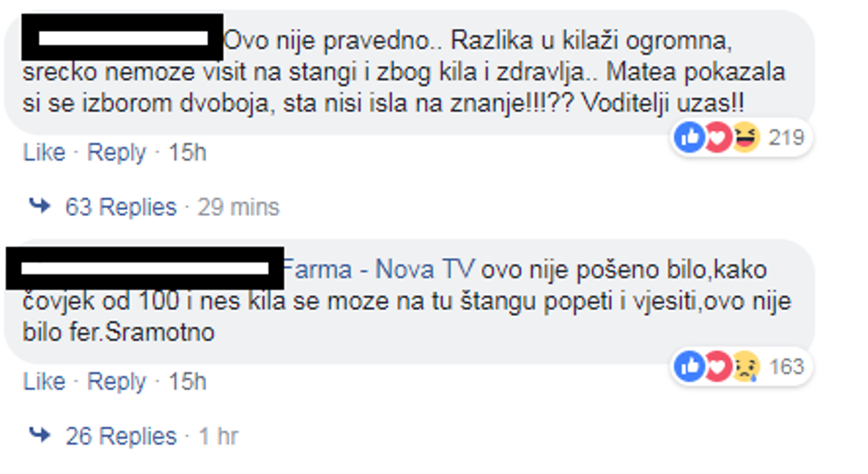Like the second comment mentioning Farma
This screenshot has height=474, width=868.
tap(44, 382)
